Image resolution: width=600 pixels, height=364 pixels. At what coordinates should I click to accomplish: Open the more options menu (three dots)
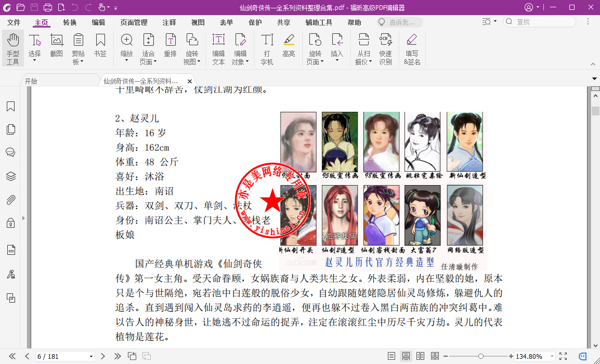(x=588, y=22)
